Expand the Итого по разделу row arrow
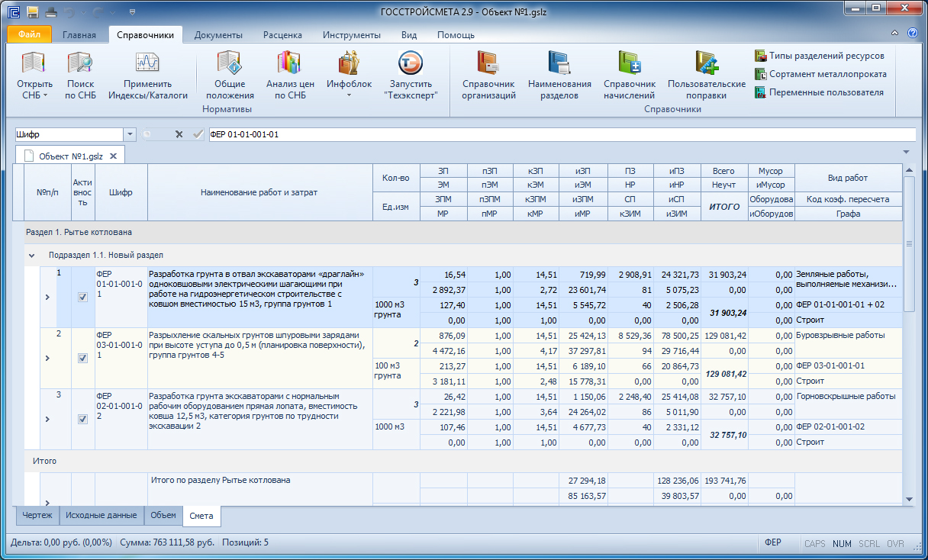The image size is (928, 560). click(47, 503)
